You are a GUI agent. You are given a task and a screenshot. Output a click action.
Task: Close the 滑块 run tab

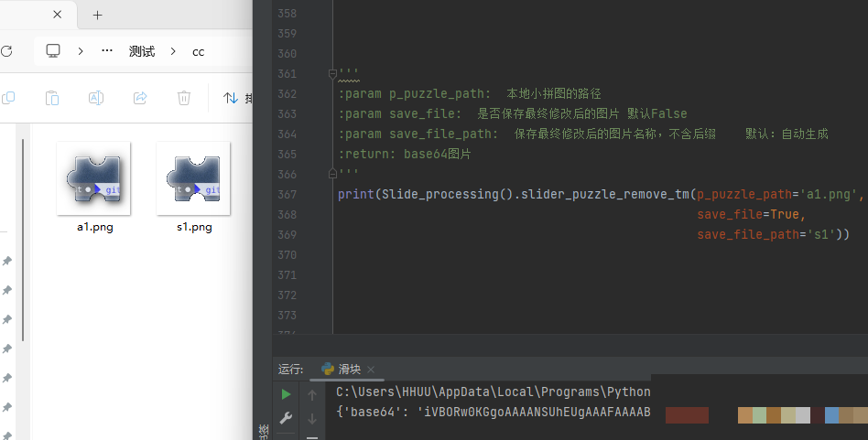pyautogui.click(x=371, y=370)
